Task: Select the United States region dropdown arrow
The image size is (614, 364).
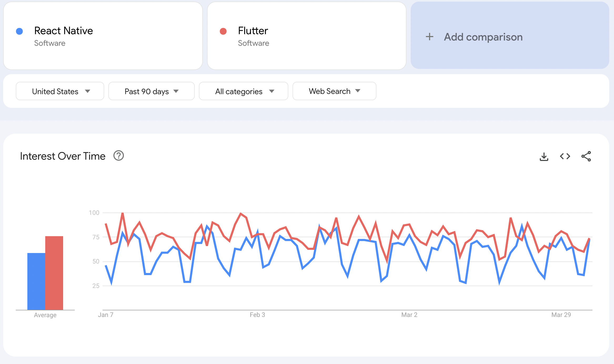Action: tap(88, 91)
